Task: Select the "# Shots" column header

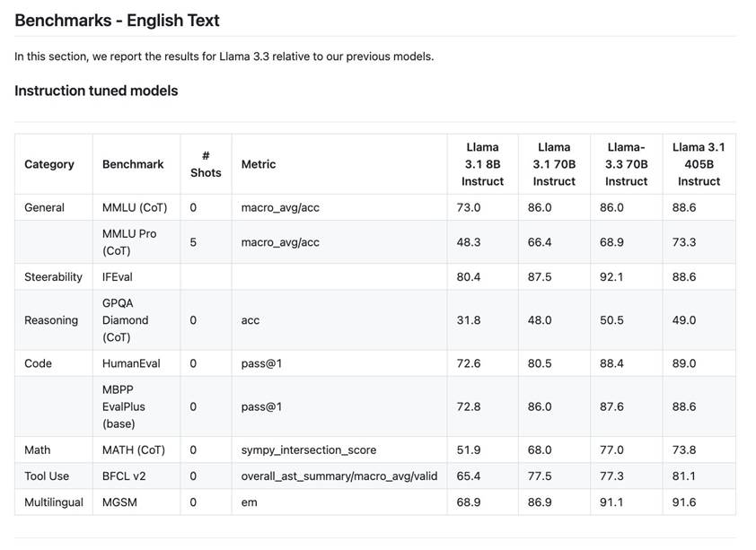Action: (x=206, y=164)
